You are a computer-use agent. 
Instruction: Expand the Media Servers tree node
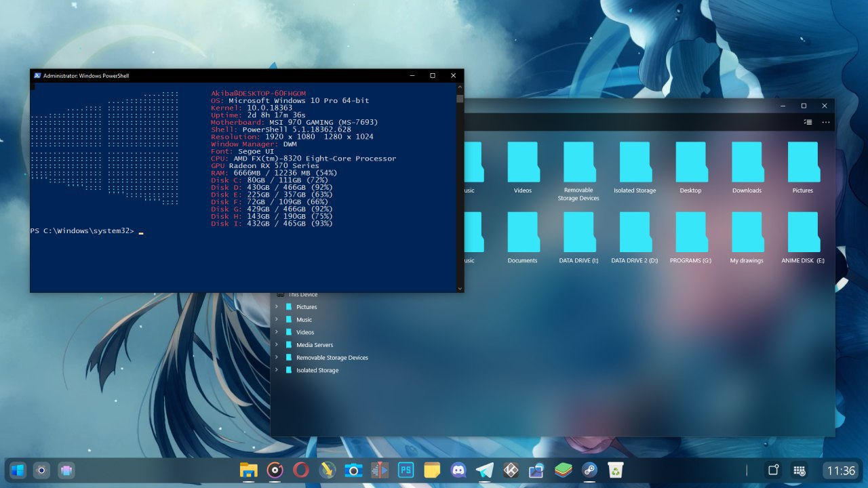[x=277, y=345]
